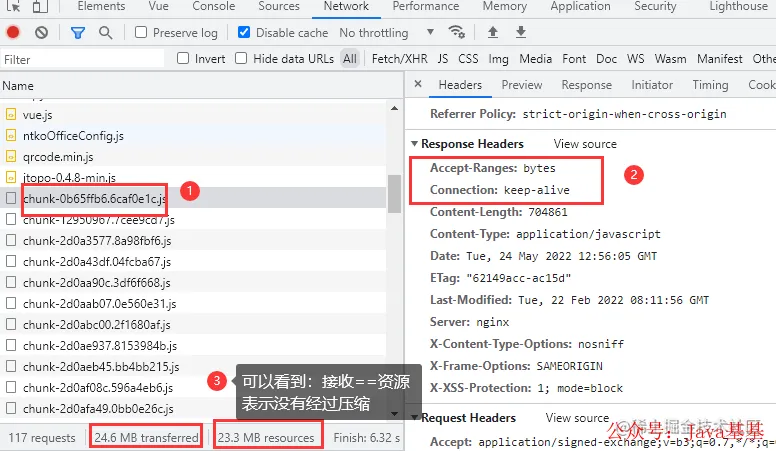Export HAR file with download arrow
776x451 pixels.
pos(521,32)
